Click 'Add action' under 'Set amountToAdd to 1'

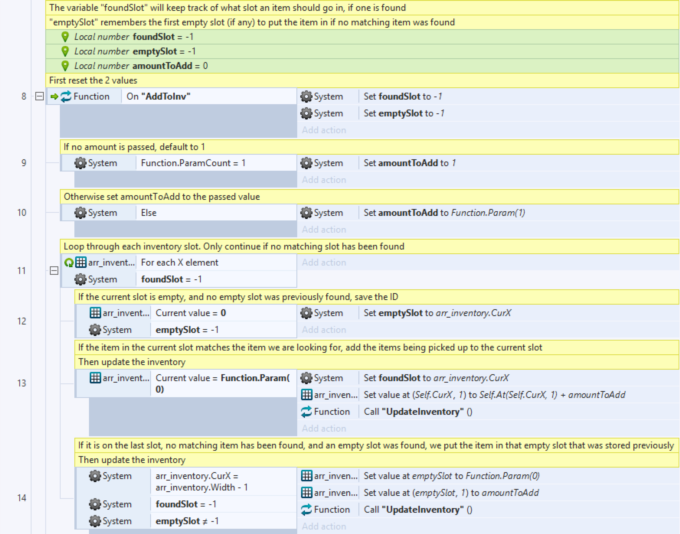(324, 180)
